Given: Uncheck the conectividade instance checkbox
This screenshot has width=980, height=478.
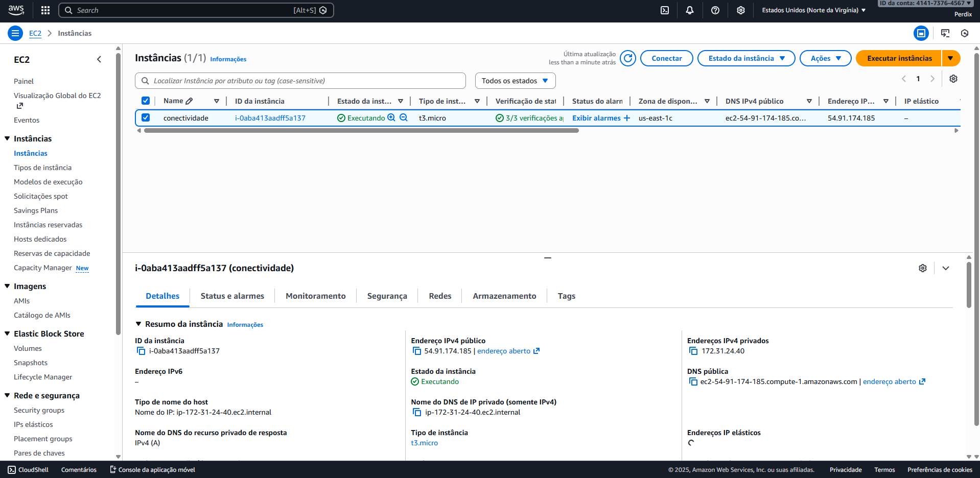Looking at the screenshot, I should pyautogui.click(x=146, y=117).
